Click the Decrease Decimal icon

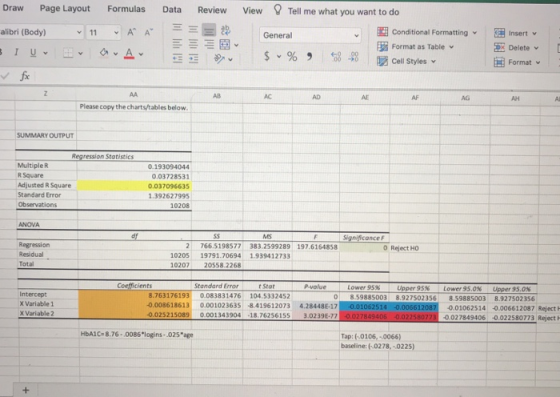pyautogui.click(x=354, y=57)
